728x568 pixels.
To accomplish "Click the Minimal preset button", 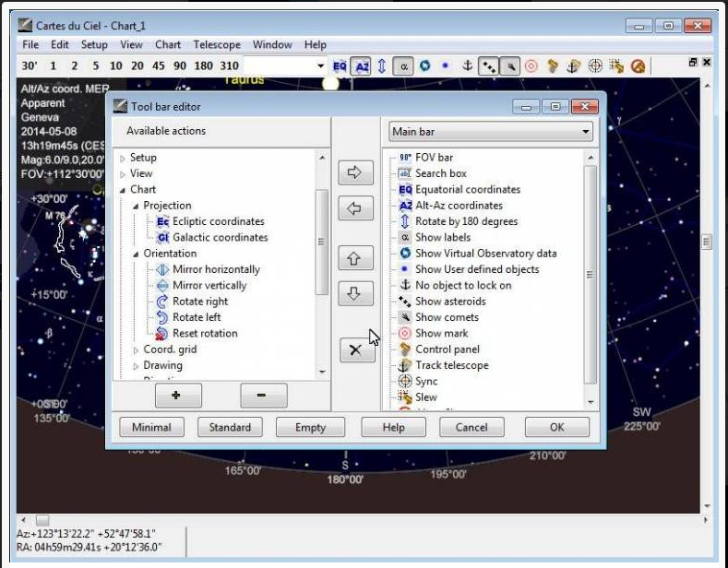I will tap(152, 428).
